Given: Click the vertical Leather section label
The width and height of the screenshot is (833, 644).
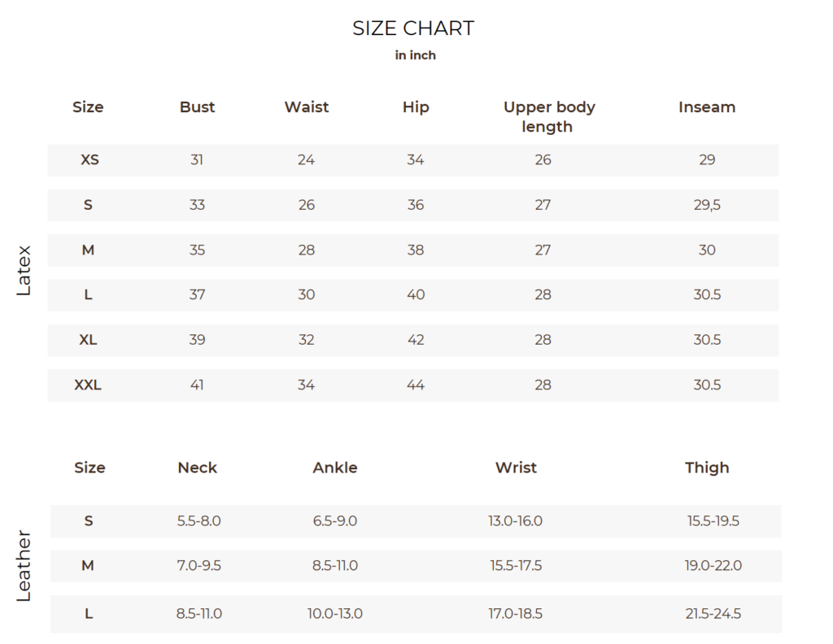Looking at the screenshot, I should (x=24, y=566).
